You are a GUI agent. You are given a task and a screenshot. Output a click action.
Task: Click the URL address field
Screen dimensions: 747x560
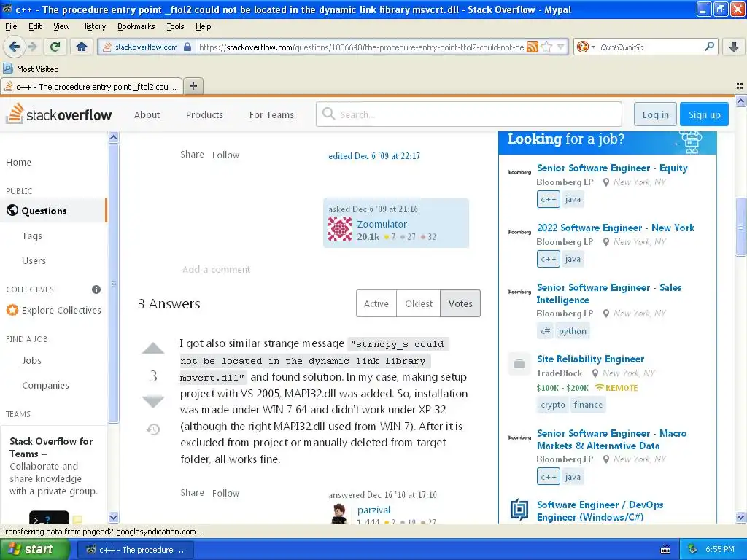pos(361,47)
